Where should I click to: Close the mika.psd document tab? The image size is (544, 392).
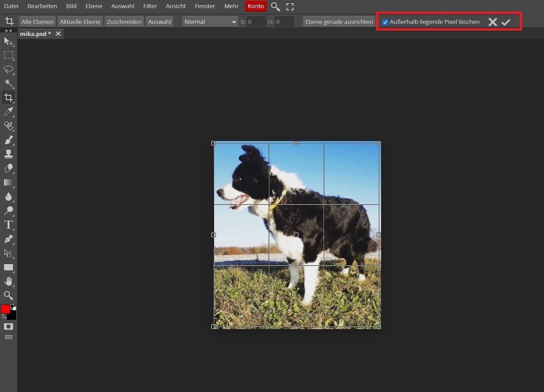(x=58, y=34)
